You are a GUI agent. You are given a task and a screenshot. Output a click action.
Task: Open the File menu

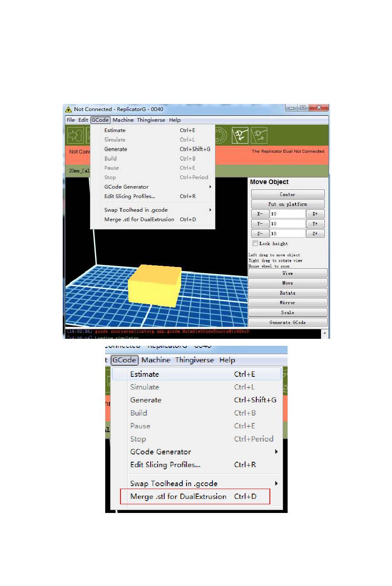coord(71,120)
